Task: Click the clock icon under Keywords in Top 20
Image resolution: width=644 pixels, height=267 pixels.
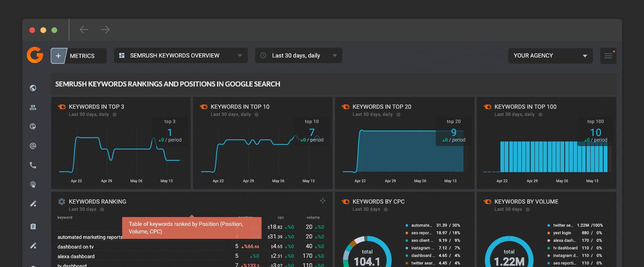Action: [398, 114]
